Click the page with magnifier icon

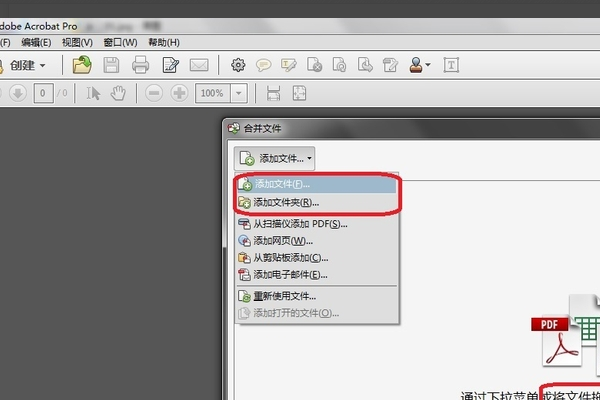(x=339, y=65)
